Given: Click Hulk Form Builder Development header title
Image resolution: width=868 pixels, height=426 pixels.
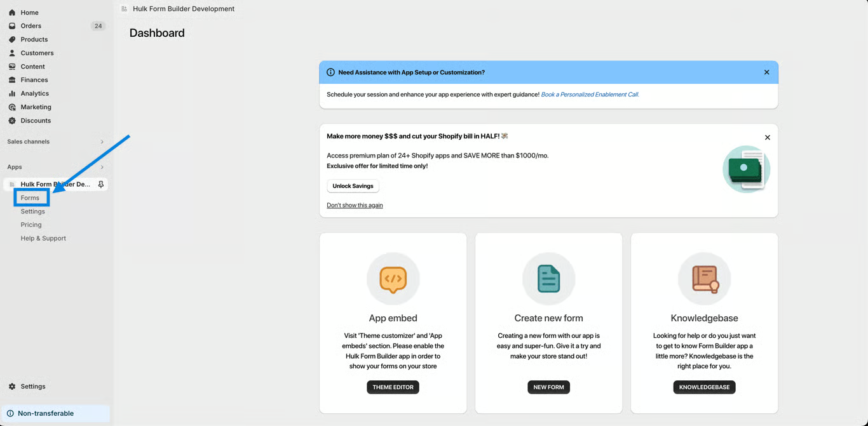Looking at the screenshot, I should [x=184, y=9].
